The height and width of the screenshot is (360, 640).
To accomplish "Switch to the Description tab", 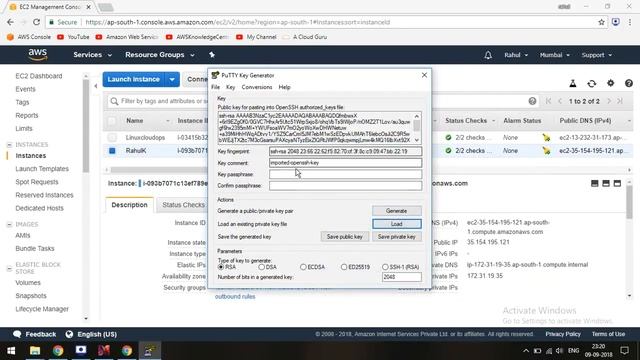I will (129, 205).
